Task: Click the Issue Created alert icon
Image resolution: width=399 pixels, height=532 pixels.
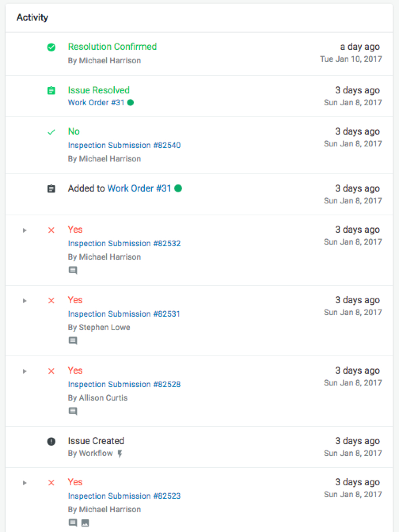Action: coord(51,441)
